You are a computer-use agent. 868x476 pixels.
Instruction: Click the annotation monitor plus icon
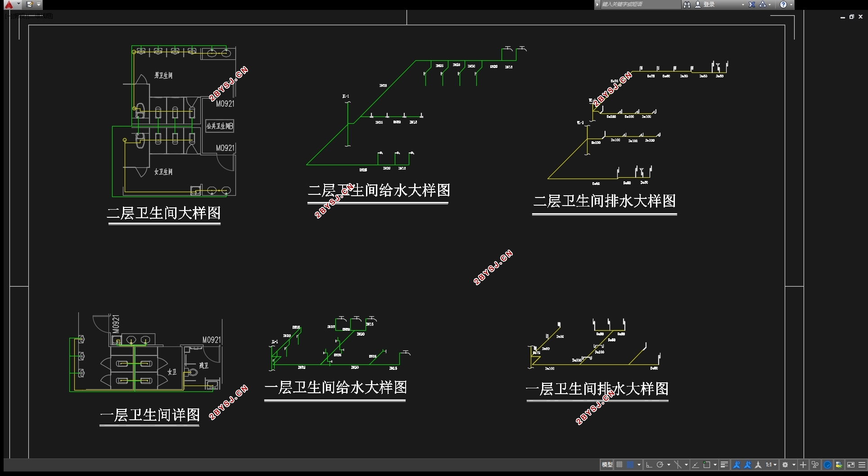803,465
